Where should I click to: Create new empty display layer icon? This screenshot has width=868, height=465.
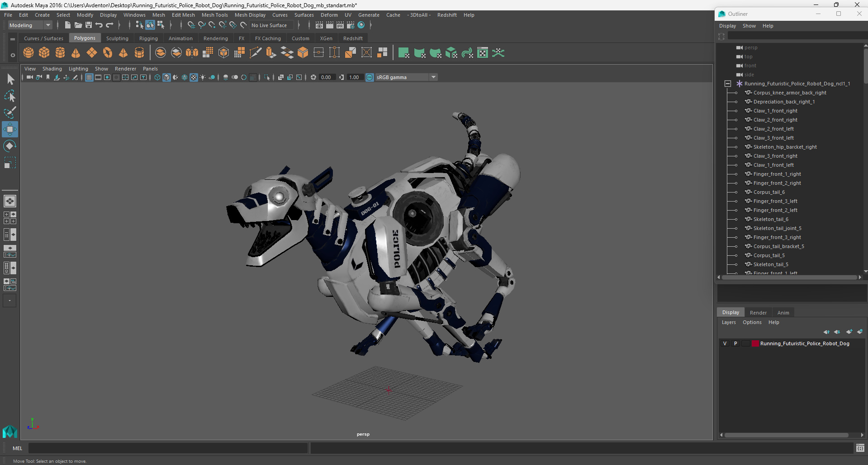point(849,332)
